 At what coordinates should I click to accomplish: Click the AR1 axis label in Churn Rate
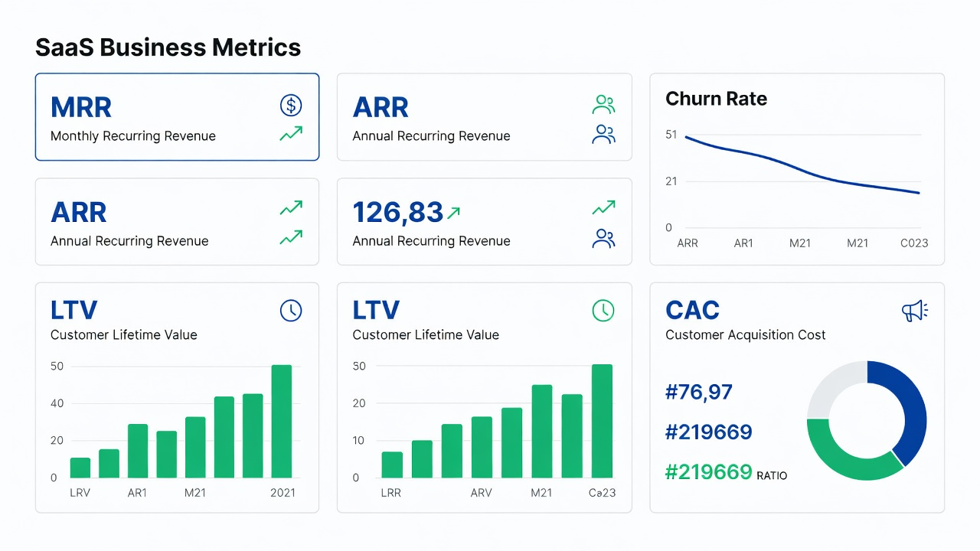pyautogui.click(x=743, y=243)
